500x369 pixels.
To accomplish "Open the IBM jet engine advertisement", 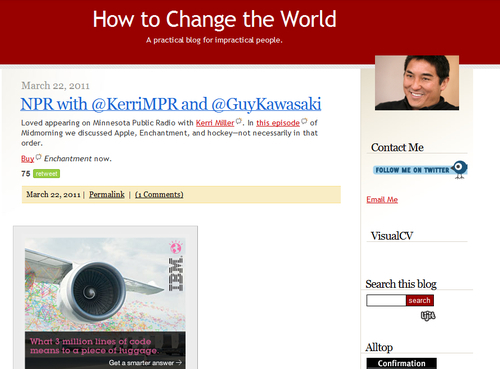I will (x=105, y=303).
